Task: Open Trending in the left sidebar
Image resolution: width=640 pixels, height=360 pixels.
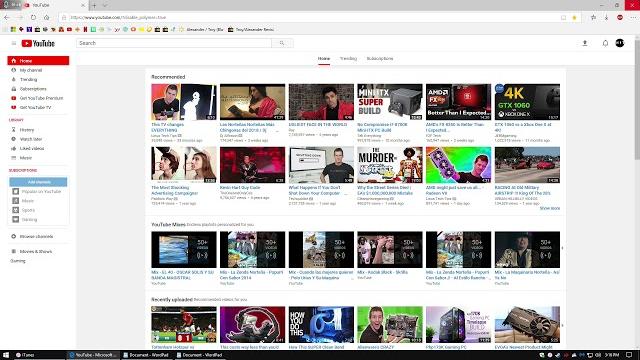Action: coord(28,80)
